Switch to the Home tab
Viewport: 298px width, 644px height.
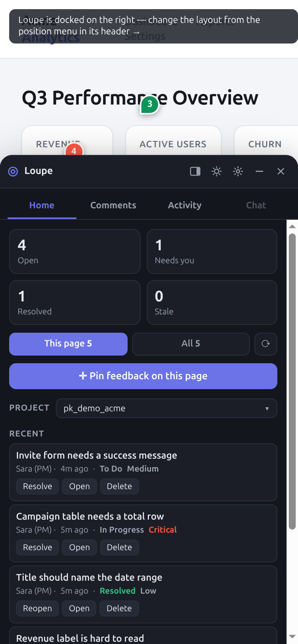[42, 205]
